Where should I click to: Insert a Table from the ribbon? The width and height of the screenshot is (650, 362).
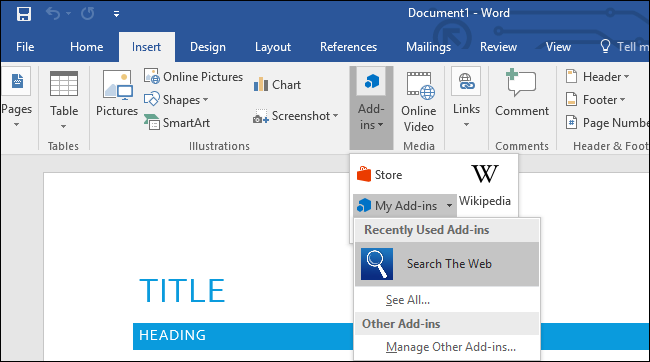[63, 100]
